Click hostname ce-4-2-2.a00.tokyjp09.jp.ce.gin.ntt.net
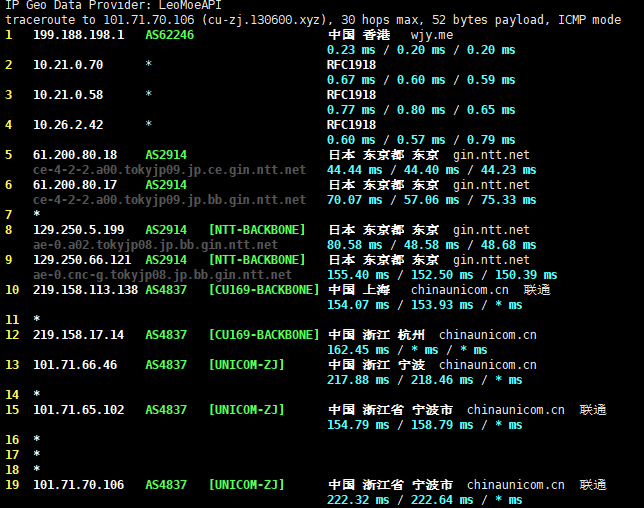This screenshot has height=508, width=644. click(x=170, y=170)
